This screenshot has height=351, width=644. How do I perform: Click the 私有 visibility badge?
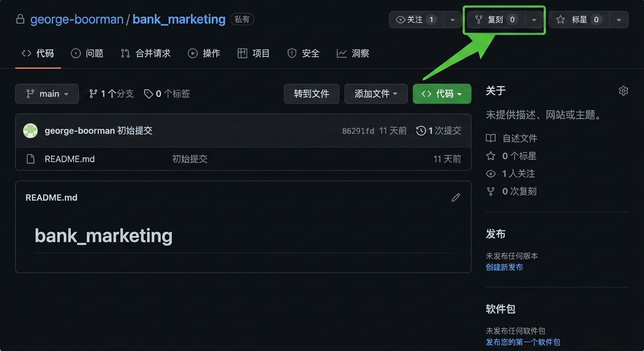pos(242,19)
